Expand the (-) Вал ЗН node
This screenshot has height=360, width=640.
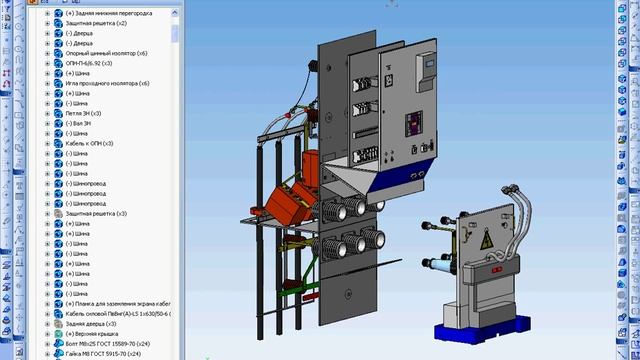pyautogui.click(x=47, y=123)
